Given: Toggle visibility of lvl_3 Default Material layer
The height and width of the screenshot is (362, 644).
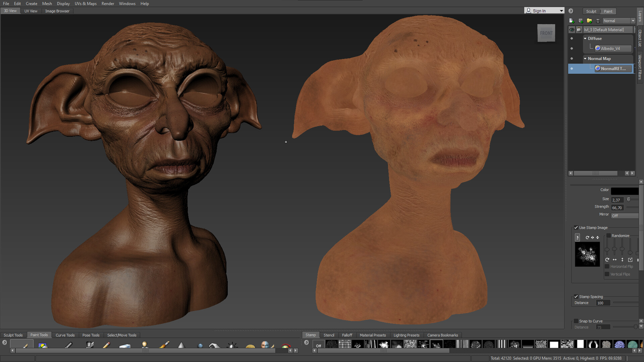Looking at the screenshot, I should coord(572,30).
